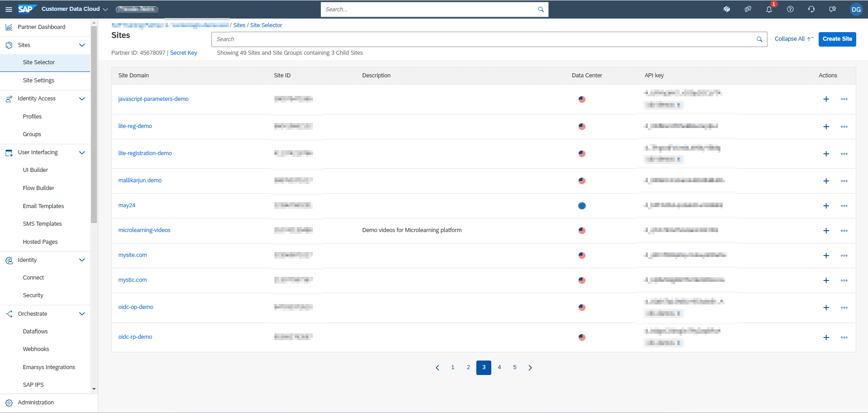The width and height of the screenshot is (868, 413).
Task: Open the hamburger navigation menu
Action: [x=9, y=9]
